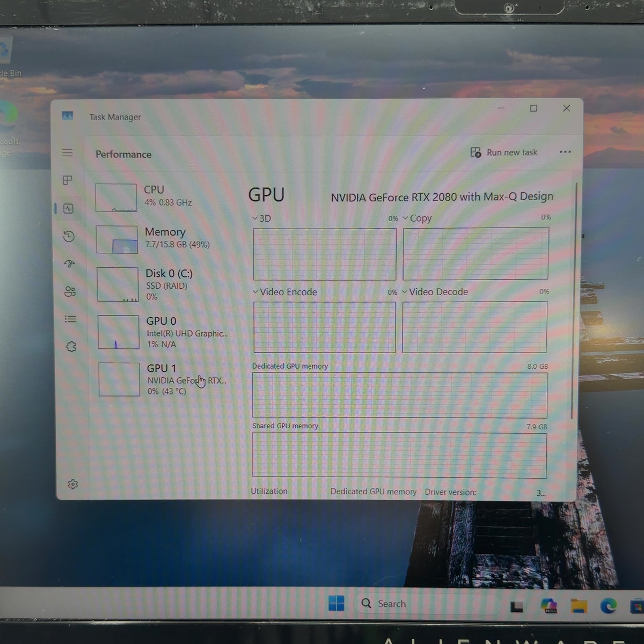644x644 pixels.
Task: Click Task Manager title bar app icon
Action: pos(67,115)
